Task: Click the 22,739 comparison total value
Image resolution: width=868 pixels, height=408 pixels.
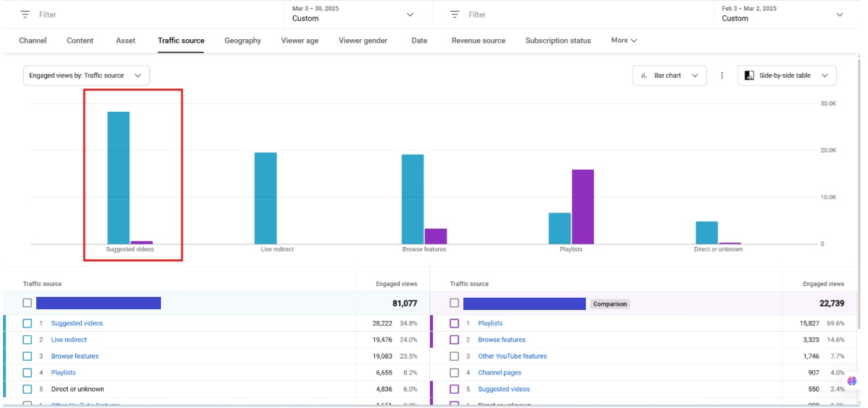Action: (x=832, y=303)
